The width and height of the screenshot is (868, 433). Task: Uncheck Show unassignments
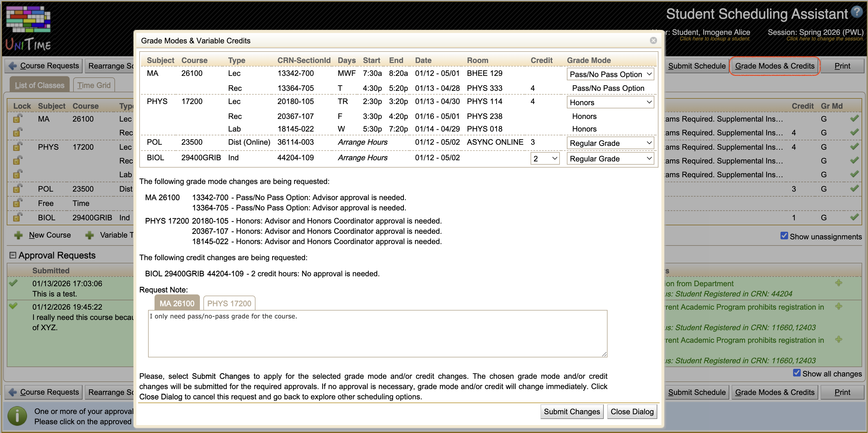coord(784,236)
